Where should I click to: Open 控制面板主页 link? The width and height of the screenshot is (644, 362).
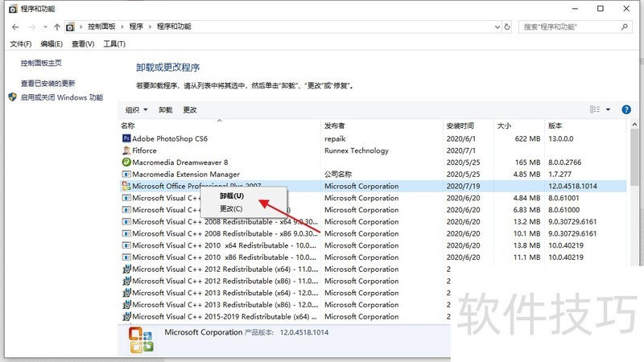coord(41,63)
